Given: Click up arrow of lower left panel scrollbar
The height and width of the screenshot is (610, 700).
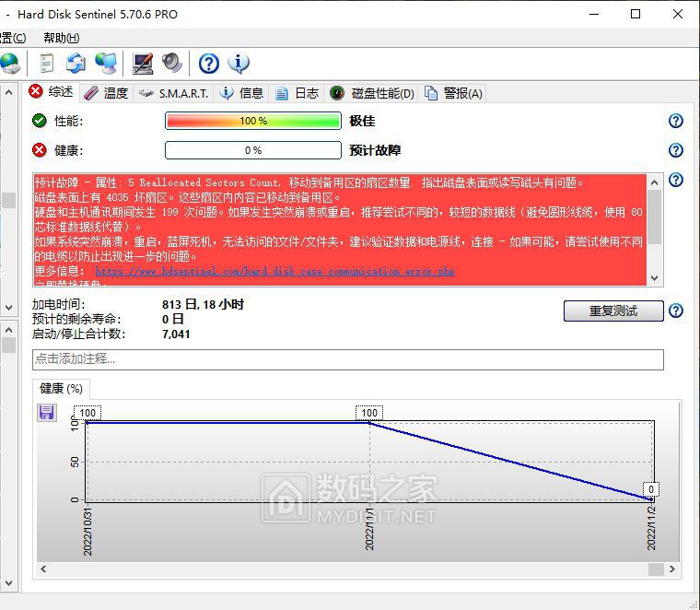Looking at the screenshot, I should 8,330.
